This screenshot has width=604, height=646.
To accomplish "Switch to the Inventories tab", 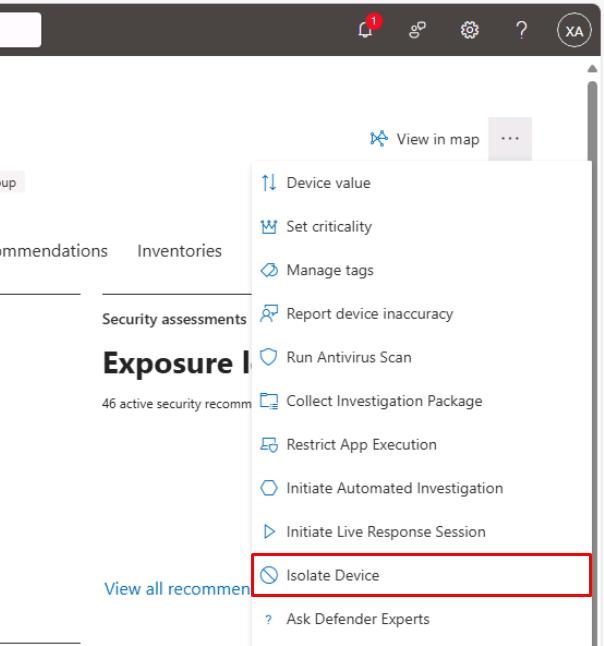I will point(180,251).
